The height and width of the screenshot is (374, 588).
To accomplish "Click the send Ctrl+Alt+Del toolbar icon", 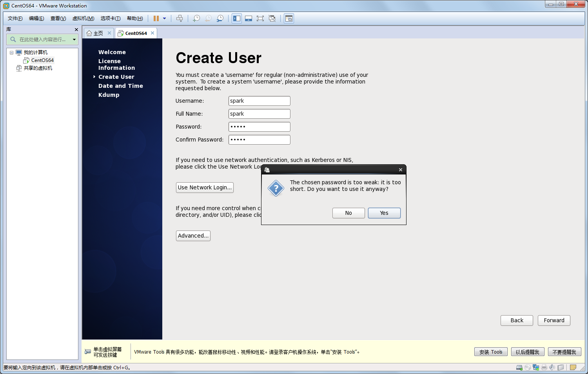I will click(x=180, y=18).
